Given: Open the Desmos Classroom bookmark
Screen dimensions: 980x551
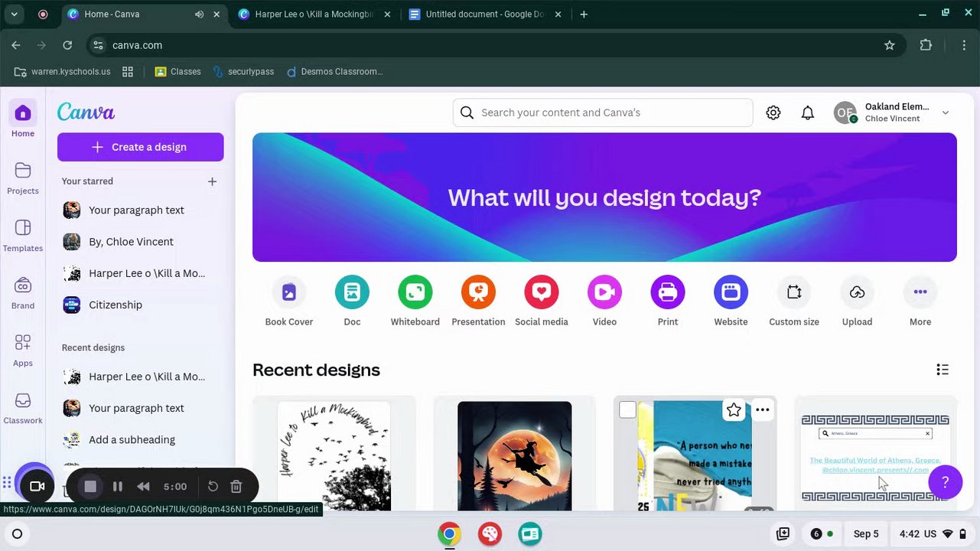Looking at the screenshot, I should coord(334,71).
